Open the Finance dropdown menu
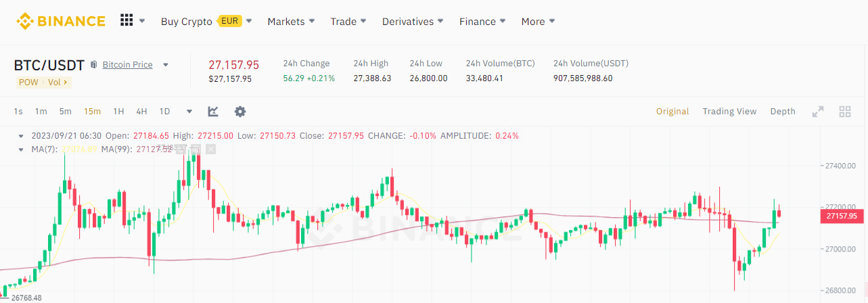The width and height of the screenshot is (868, 303). (x=482, y=21)
